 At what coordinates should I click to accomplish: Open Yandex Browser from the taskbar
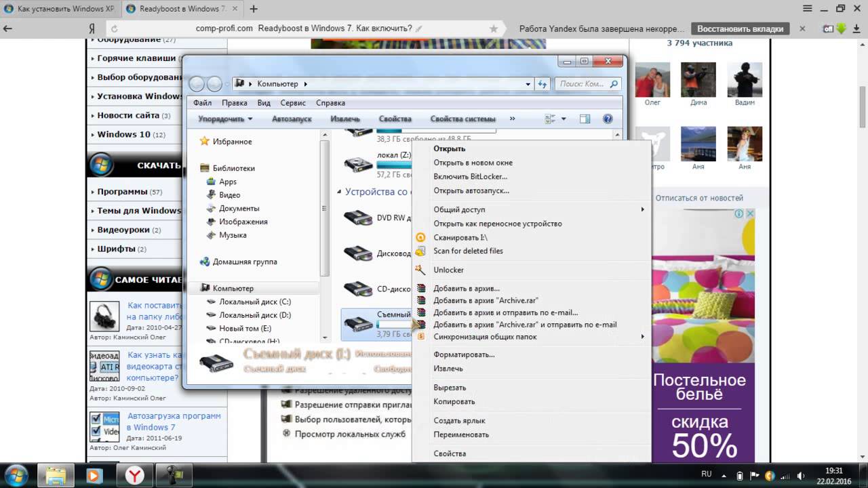click(134, 474)
